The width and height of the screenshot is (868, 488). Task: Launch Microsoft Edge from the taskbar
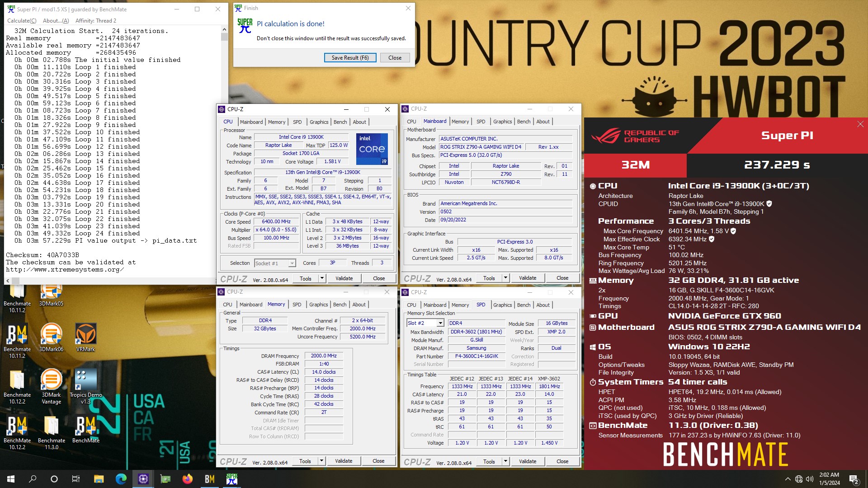(x=121, y=479)
